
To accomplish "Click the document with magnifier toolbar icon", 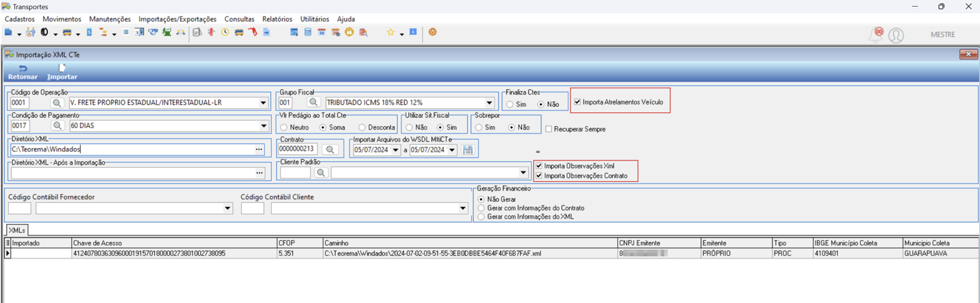I will coord(362,32).
